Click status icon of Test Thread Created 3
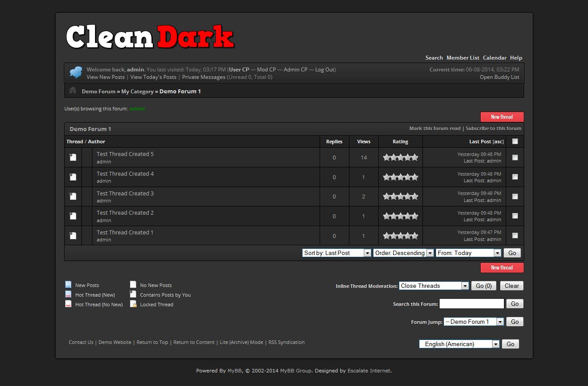This screenshot has height=386, width=588. 73,196
